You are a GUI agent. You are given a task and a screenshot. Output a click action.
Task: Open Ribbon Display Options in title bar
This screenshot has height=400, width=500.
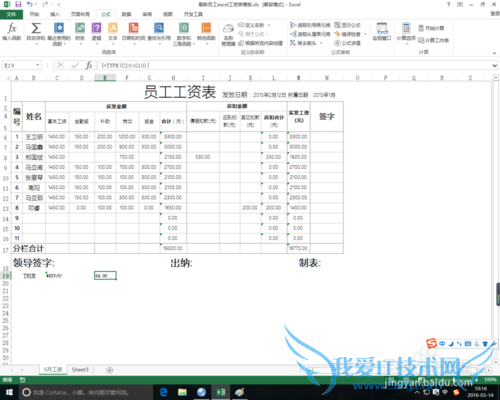coord(460,4)
